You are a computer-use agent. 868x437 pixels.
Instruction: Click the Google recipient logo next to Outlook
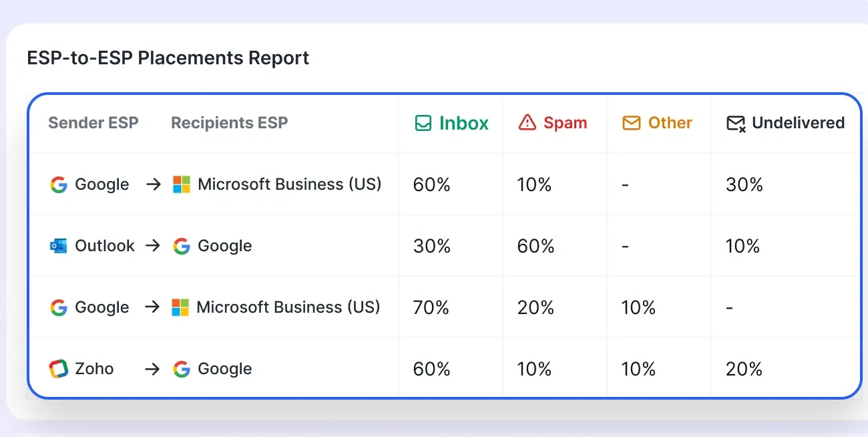[181, 246]
